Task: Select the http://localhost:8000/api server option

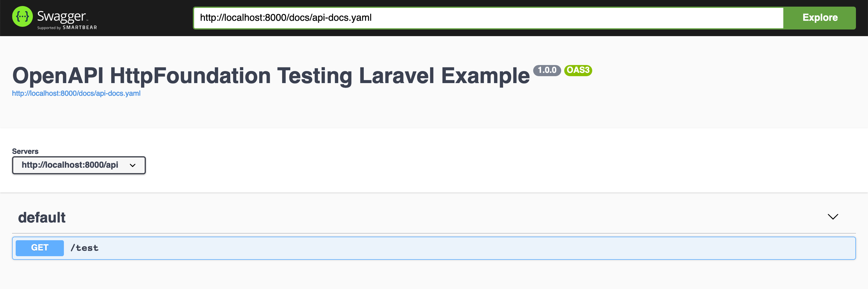Action: coord(70,165)
